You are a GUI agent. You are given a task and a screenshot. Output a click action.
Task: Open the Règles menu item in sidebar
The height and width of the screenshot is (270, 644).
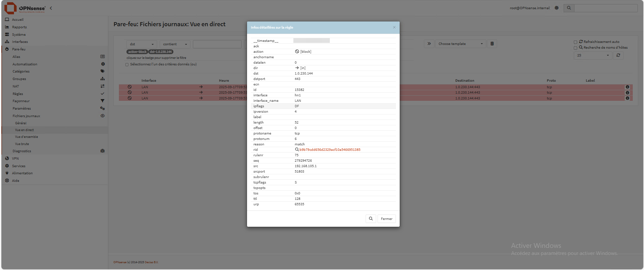18,94
